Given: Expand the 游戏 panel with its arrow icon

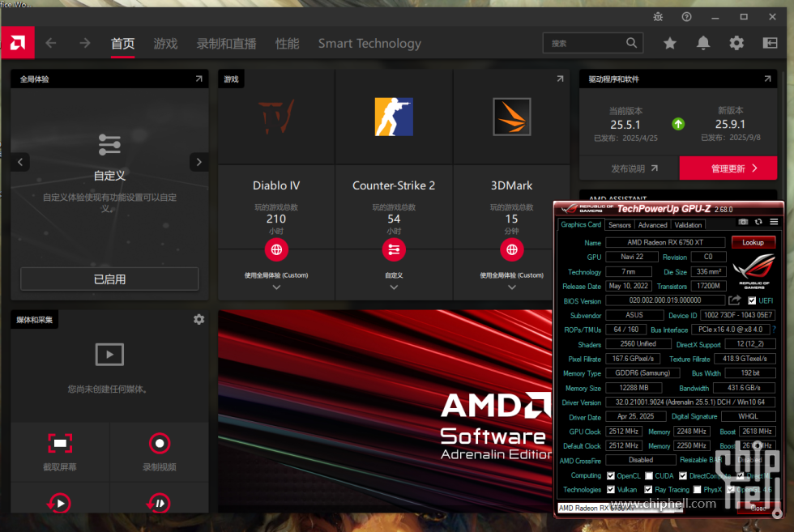Looking at the screenshot, I should (x=560, y=79).
